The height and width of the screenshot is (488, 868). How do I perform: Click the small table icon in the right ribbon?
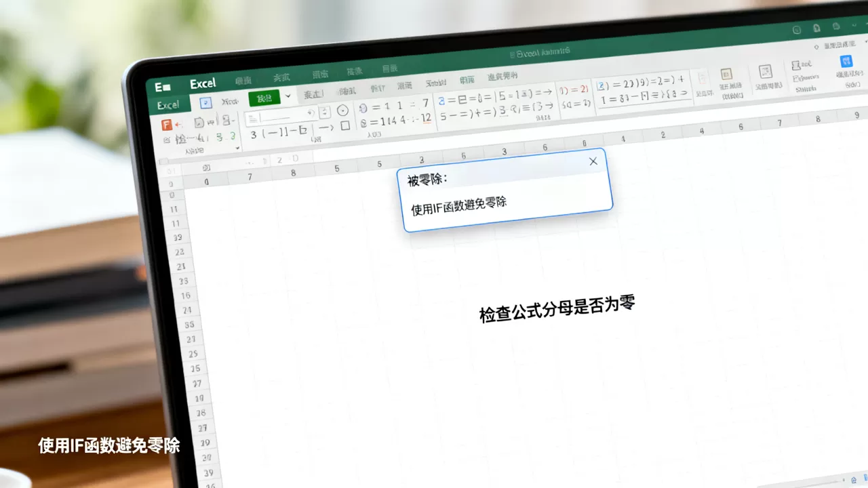point(726,75)
